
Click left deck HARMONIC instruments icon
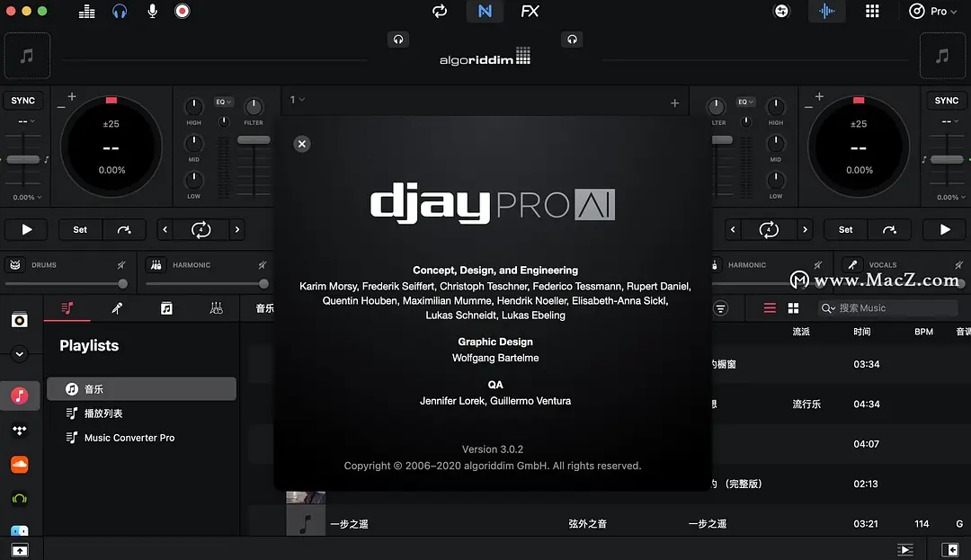pyautogui.click(x=156, y=265)
